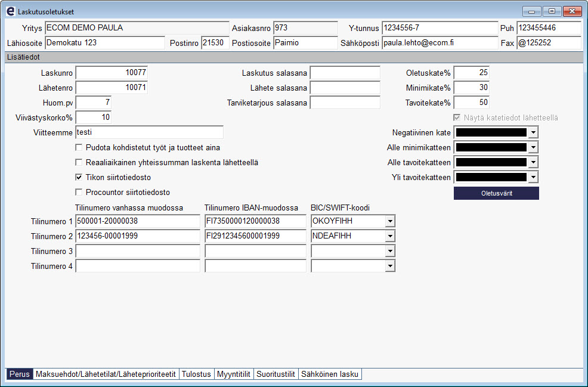Click the Postinro field 21530
This screenshot has height=387, width=588.
pos(215,43)
